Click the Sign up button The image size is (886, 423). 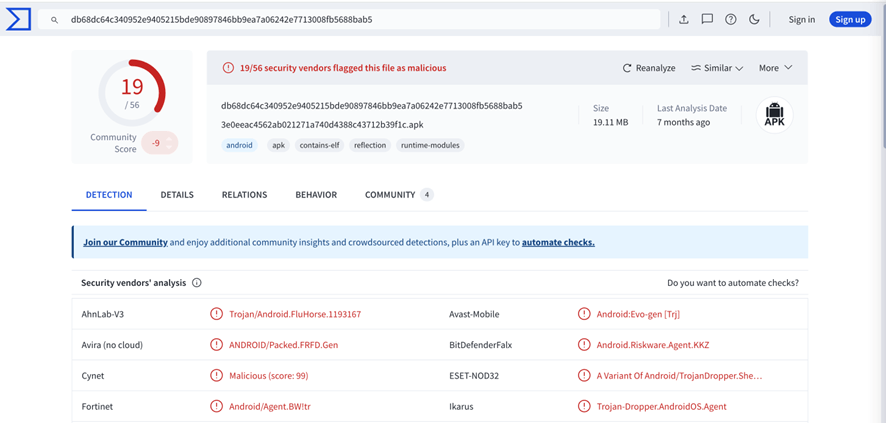[850, 20]
